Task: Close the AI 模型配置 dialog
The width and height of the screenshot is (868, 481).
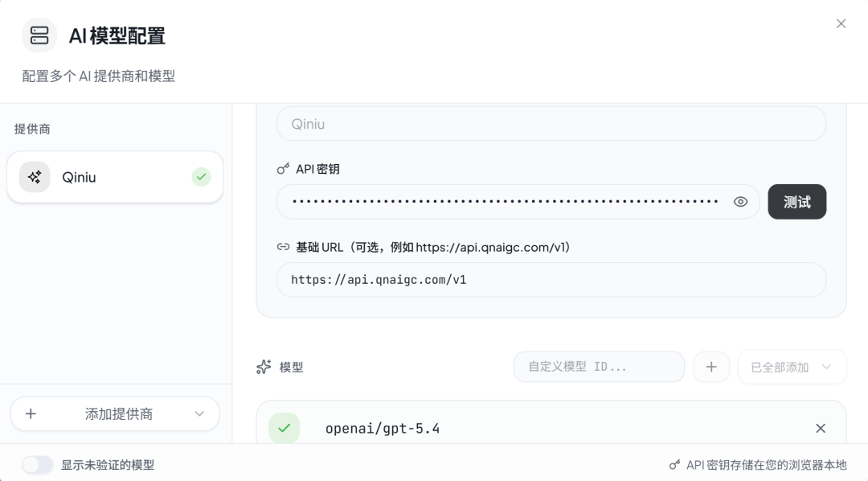Action: 841,23
